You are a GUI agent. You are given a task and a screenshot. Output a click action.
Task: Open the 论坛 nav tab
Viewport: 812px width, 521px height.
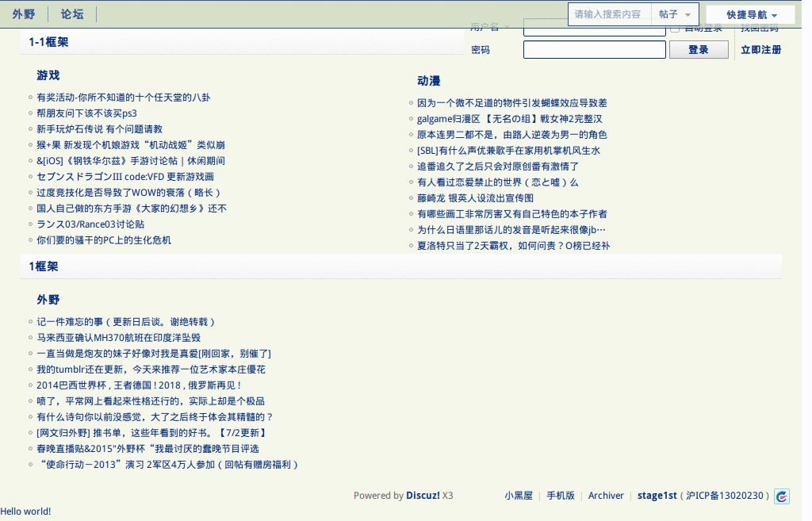point(72,14)
